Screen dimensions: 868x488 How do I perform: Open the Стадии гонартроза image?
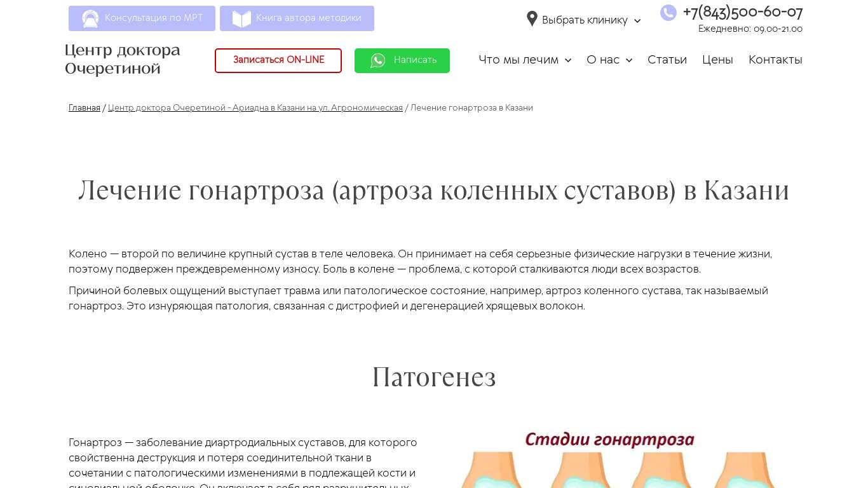(x=609, y=459)
